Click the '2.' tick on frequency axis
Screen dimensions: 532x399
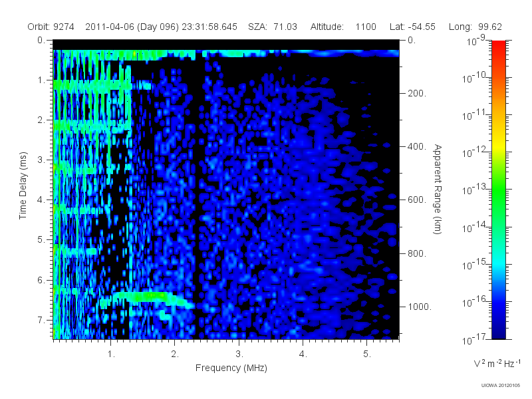[175, 354]
